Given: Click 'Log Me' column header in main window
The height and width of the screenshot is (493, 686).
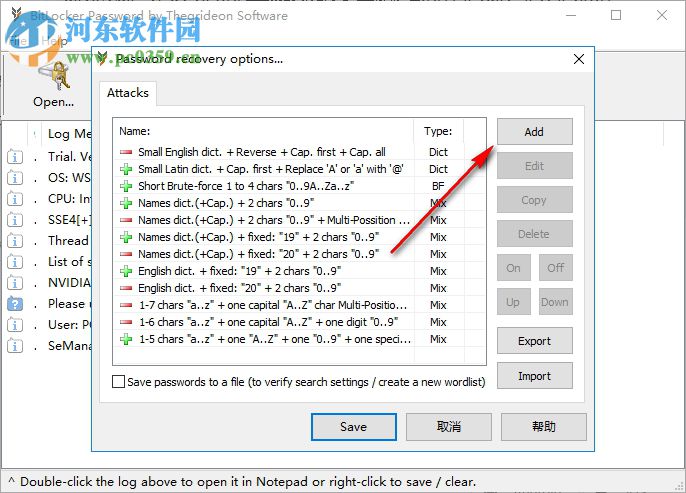Looking at the screenshot, I should (x=69, y=133).
